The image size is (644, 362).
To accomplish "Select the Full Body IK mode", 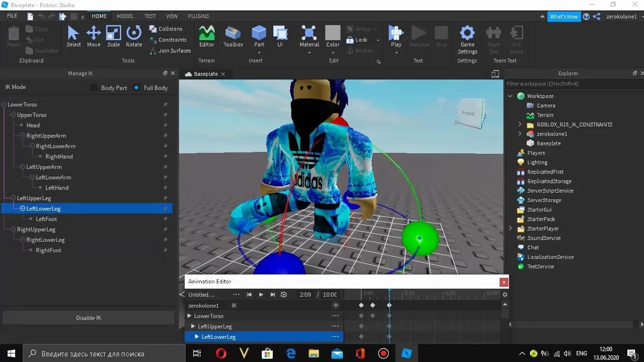I will coord(136,87).
